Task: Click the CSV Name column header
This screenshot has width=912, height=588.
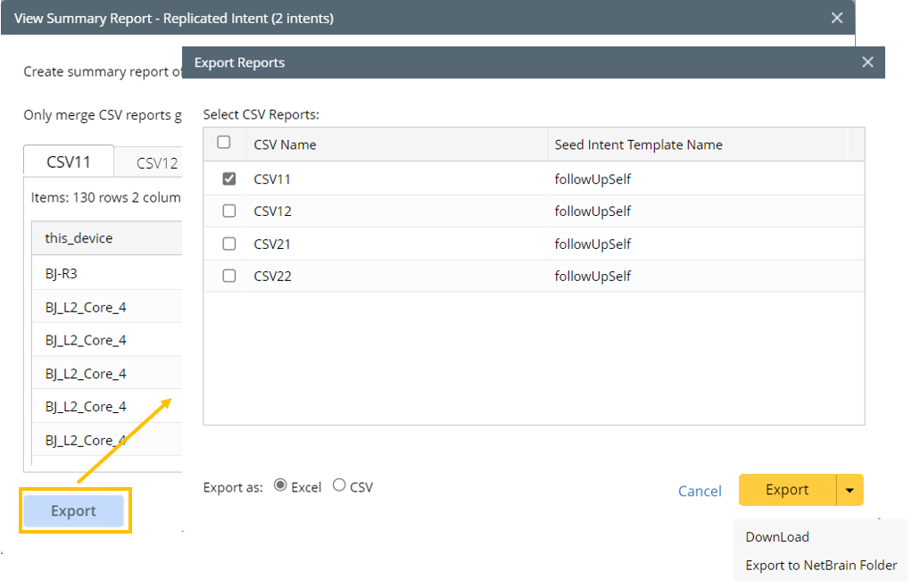Action: pos(285,145)
